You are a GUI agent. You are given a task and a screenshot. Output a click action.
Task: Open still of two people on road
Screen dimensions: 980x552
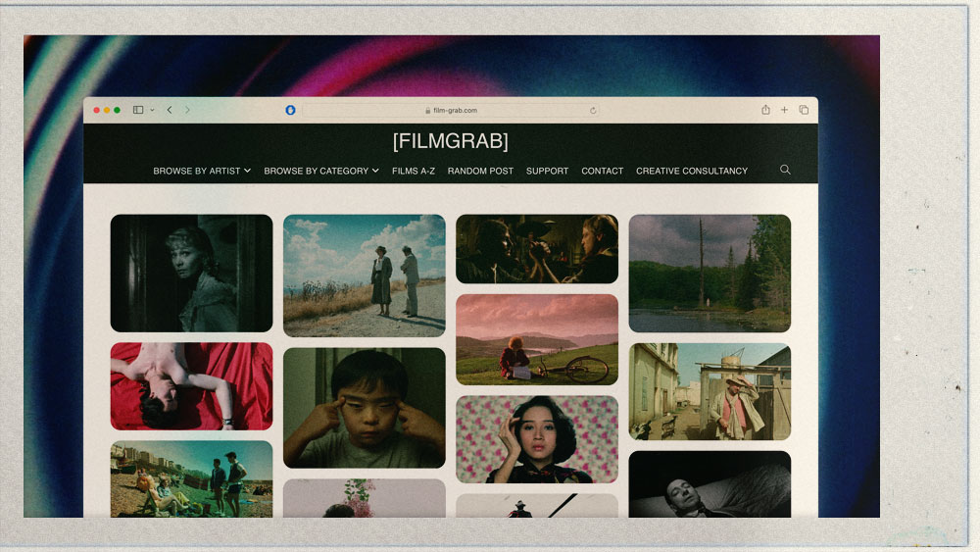(x=365, y=276)
